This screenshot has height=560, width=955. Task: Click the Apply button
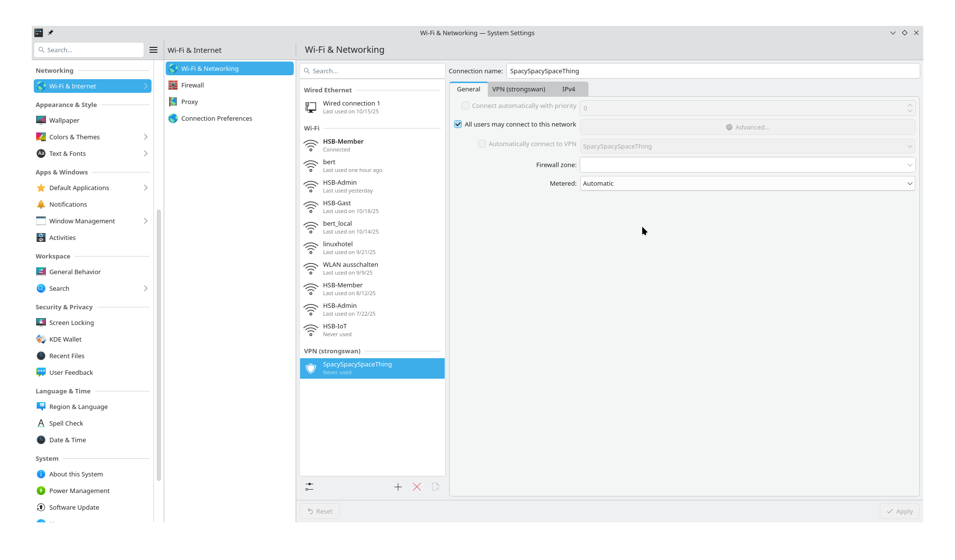pyautogui.click(x=899, y=511)
